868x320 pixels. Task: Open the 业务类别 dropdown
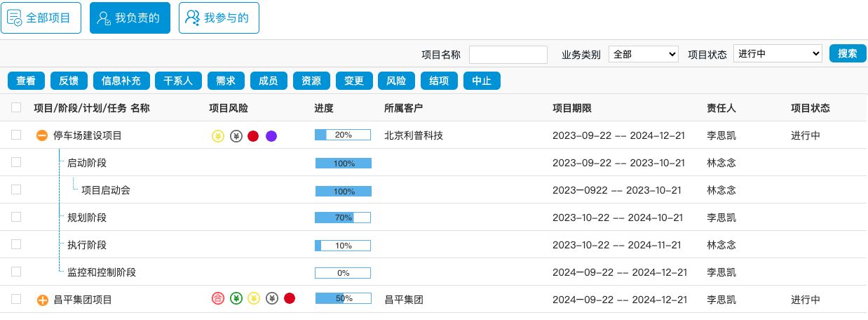[x=643, y=54]
